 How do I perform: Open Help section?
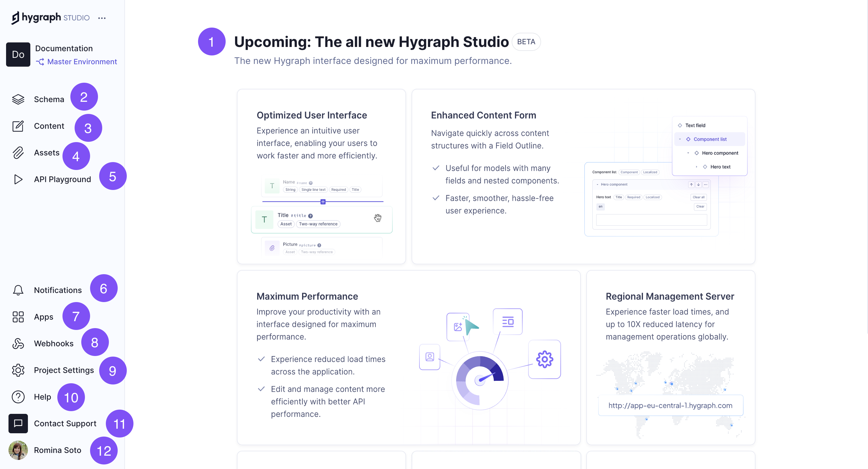pos(43,396)
